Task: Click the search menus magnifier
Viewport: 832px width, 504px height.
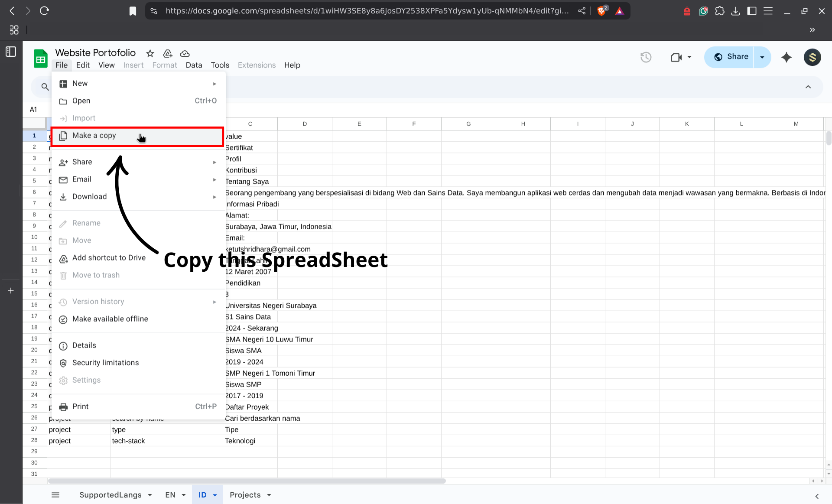Action: coord(45,87)
